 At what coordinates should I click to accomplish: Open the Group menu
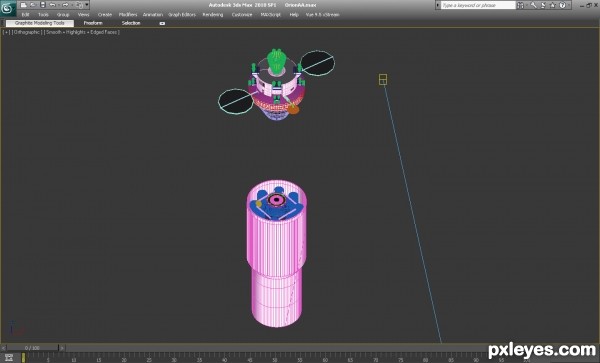pos(63,15)
